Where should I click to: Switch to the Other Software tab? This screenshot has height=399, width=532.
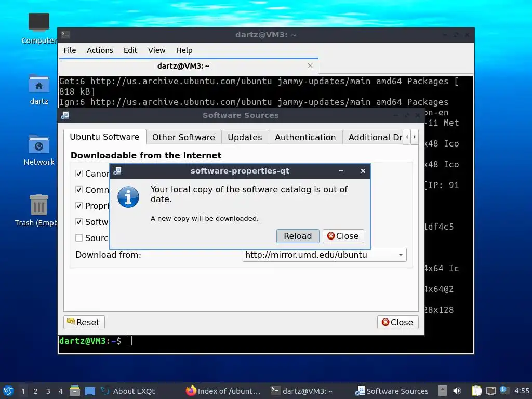[183, 137]
